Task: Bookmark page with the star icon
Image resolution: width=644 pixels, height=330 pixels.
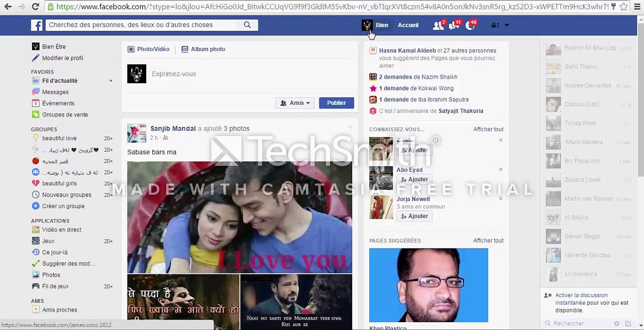Action: [623, 6]
